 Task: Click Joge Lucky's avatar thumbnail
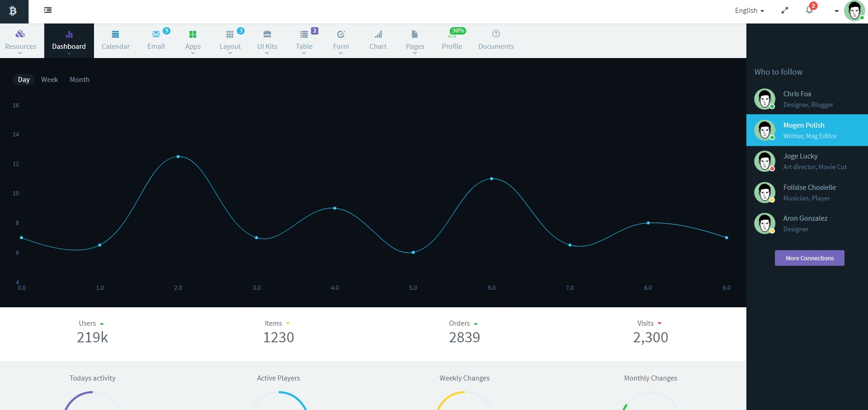point(765,161)
